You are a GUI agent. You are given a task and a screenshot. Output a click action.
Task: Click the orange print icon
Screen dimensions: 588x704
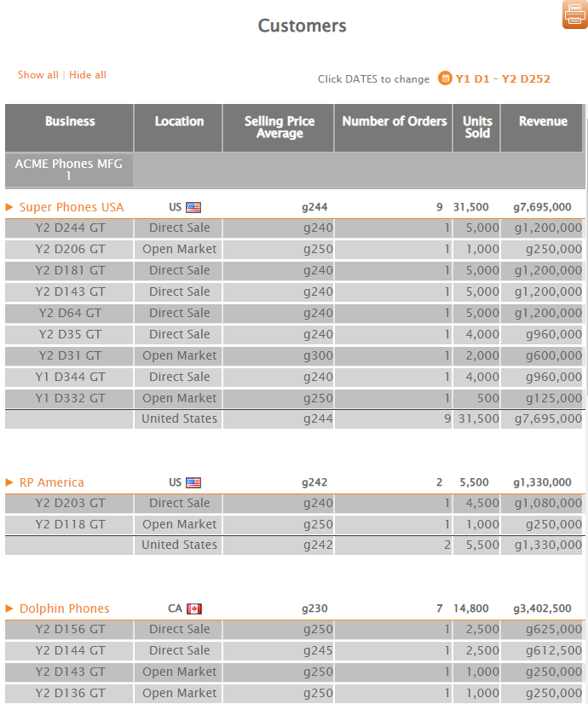[575, 14]
